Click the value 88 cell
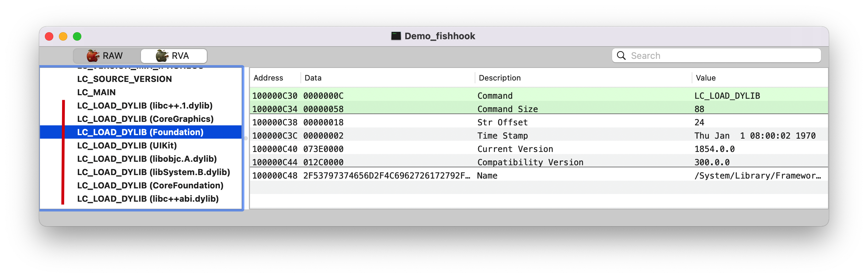 pos(699,109)
